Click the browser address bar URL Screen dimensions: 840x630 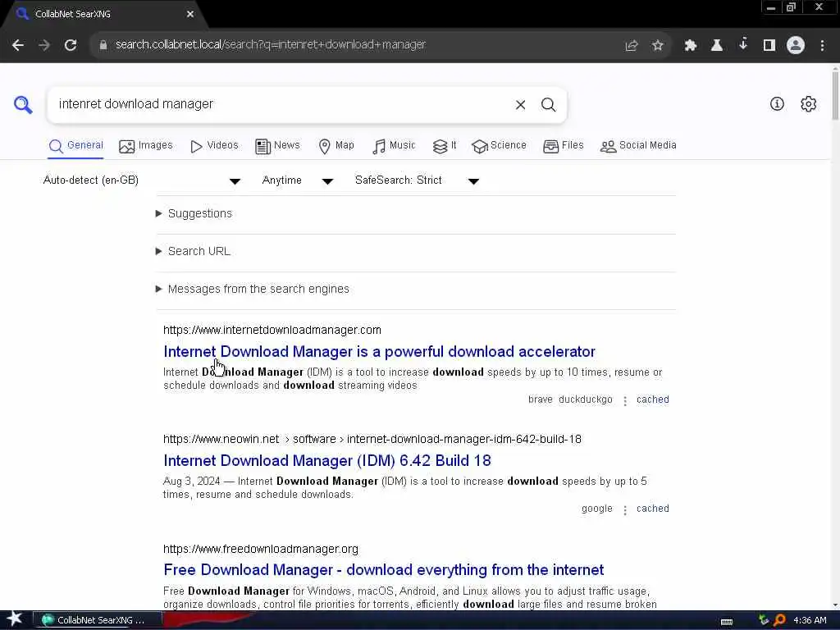tap(271, 45)
